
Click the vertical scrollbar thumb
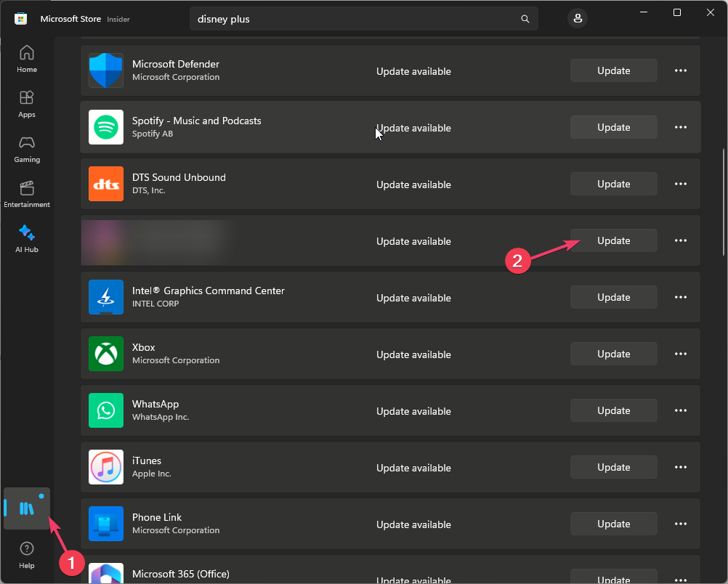point(723,202)
